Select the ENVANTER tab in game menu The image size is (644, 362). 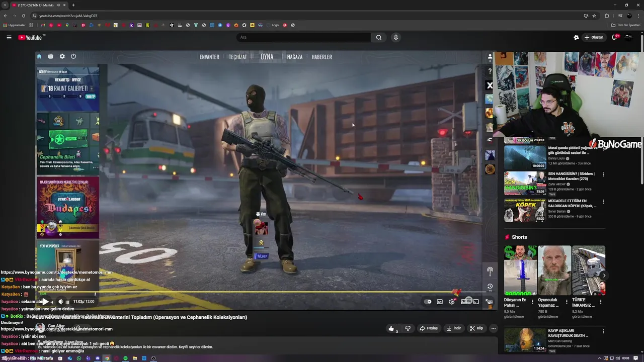pos(209,57)
